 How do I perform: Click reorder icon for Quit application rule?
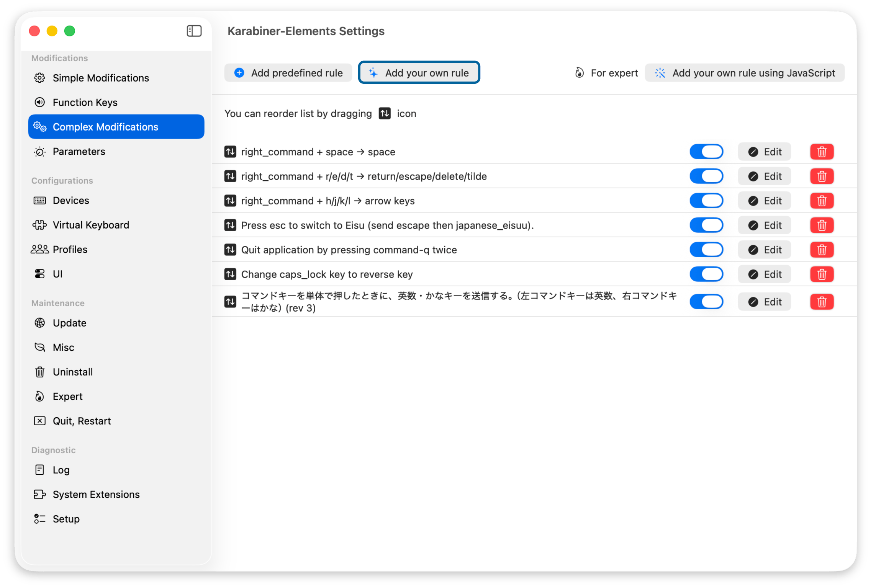pyautogui.click(x=230, y=250)
